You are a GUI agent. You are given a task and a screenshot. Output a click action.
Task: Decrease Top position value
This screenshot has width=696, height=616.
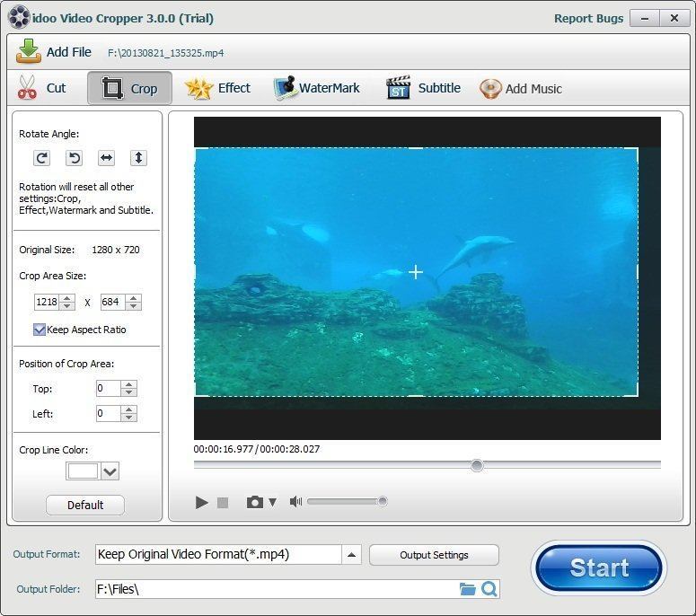[128, 392]
